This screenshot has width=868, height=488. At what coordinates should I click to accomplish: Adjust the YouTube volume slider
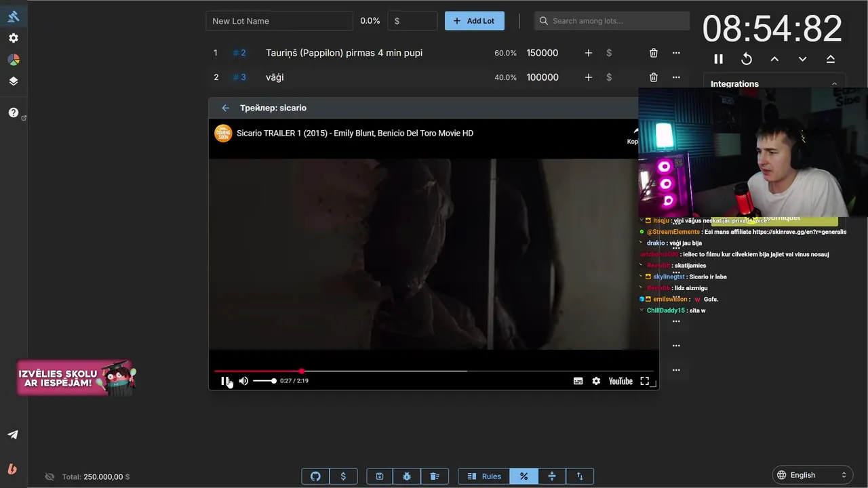point(264,381)
